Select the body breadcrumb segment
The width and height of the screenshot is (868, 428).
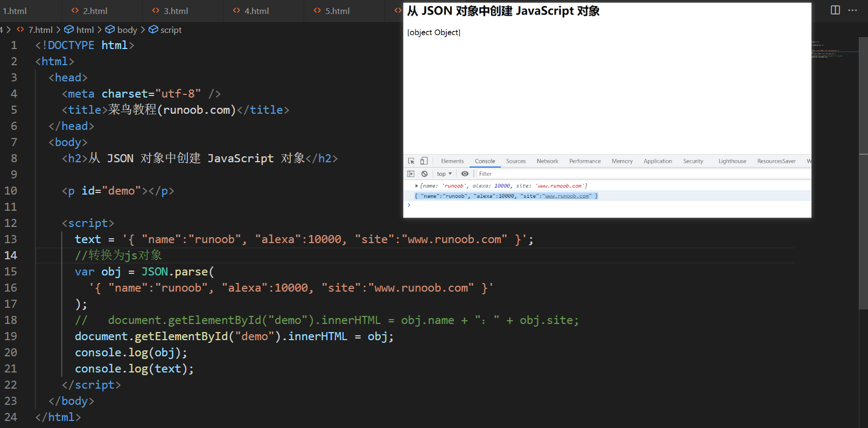127,30
